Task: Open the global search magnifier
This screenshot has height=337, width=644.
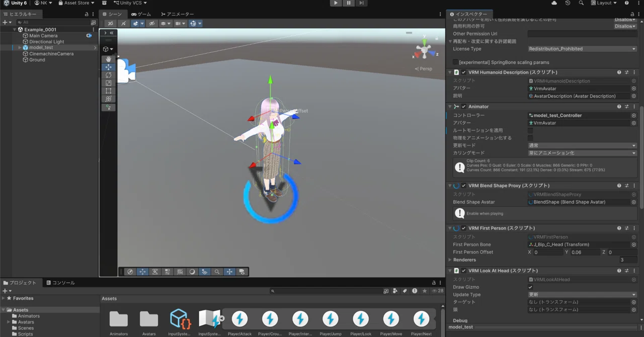Action: [581, 3]
